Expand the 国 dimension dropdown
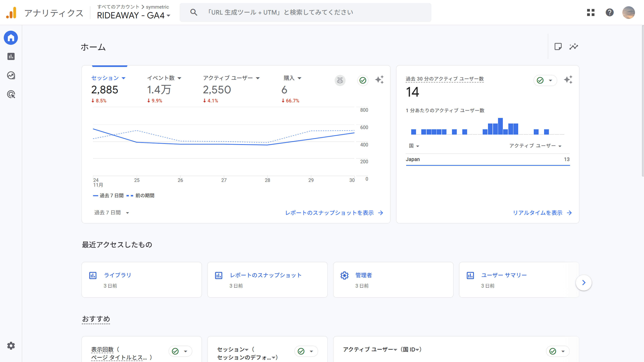The width and height of the screenshot is (644, 362). (x=414, y=146)
